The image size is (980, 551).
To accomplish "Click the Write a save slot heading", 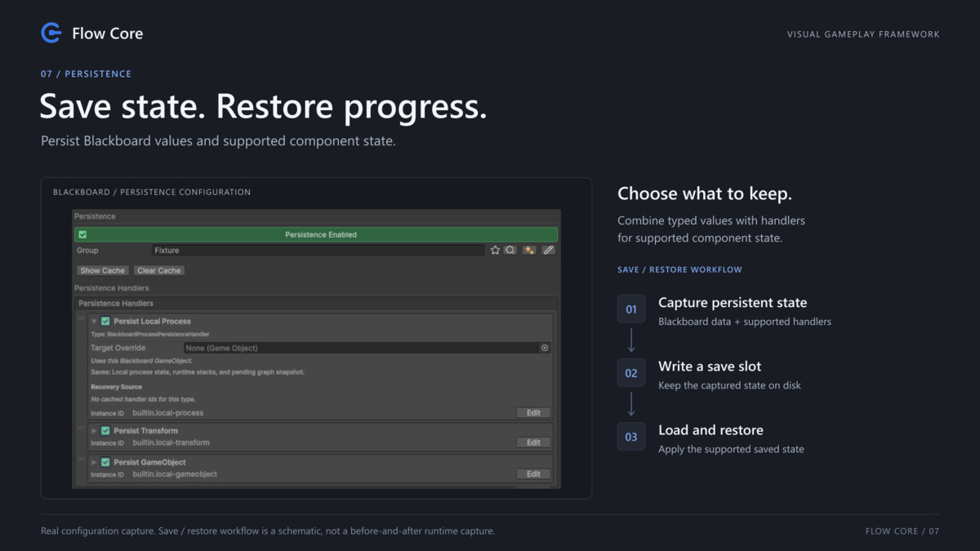I will [710, 367].
